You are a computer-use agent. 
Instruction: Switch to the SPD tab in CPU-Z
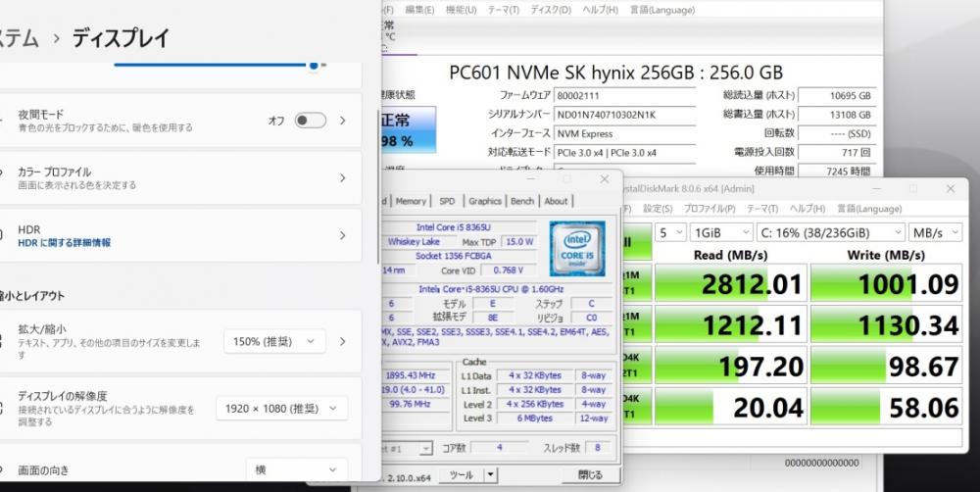click(x=447, y=201)
